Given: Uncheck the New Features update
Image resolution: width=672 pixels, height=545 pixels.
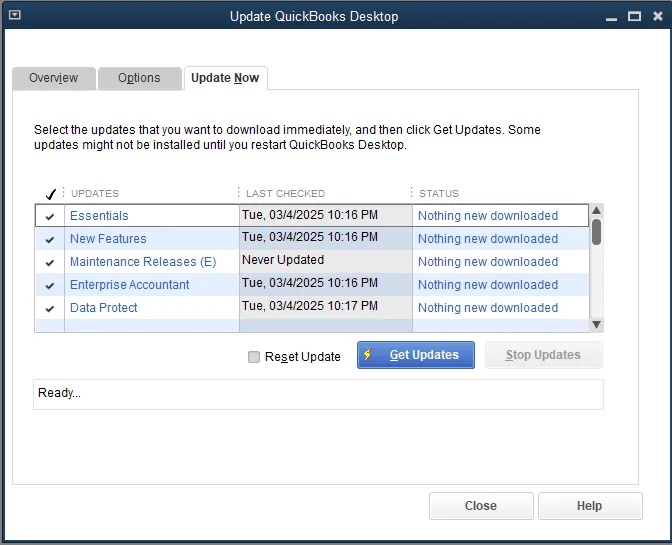Looking at the screenshot, I should tap(50, 240).
